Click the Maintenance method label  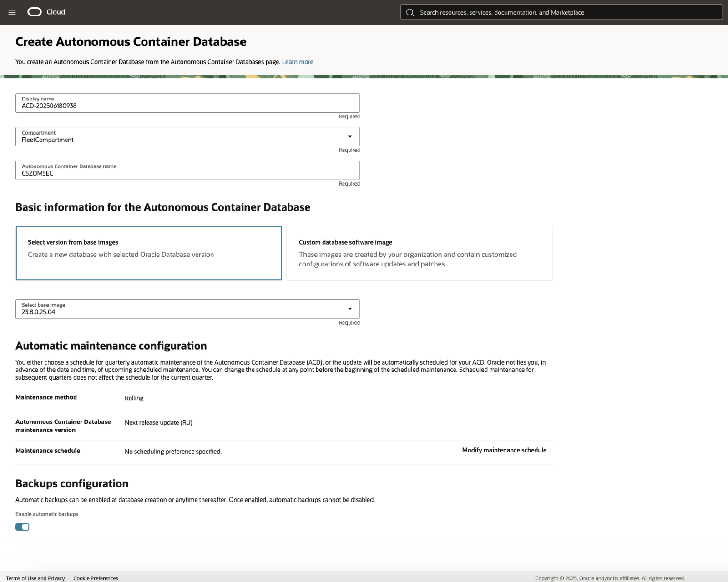(x=46, y=397)
